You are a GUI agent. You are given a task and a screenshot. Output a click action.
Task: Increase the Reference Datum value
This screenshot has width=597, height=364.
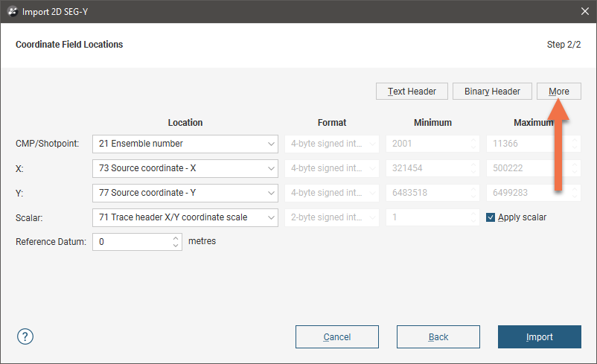point(176,238)
